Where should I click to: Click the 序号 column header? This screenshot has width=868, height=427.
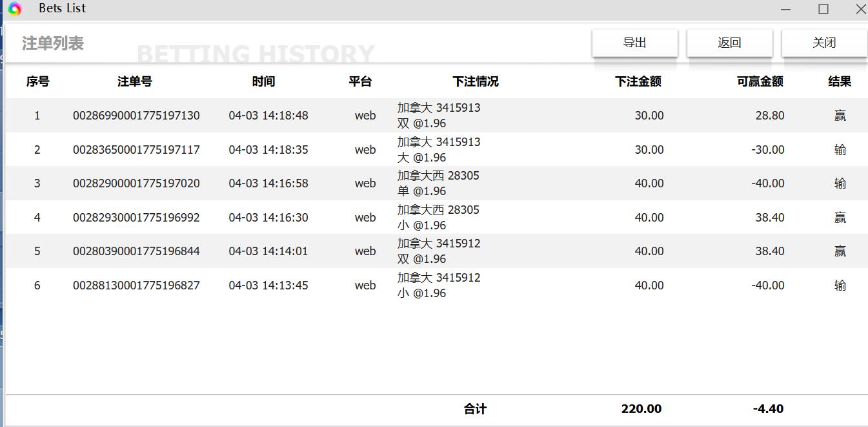(x=37, y=81)
